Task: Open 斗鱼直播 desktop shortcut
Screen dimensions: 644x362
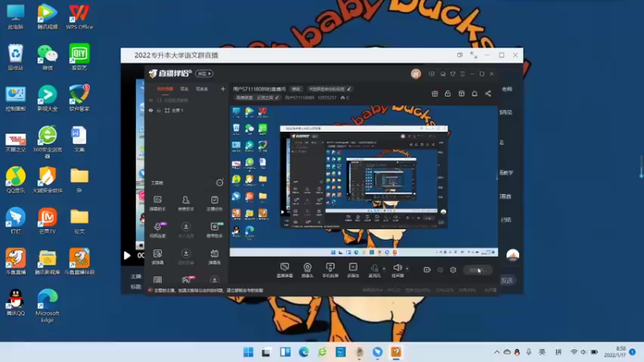Action: pos(15,261)
